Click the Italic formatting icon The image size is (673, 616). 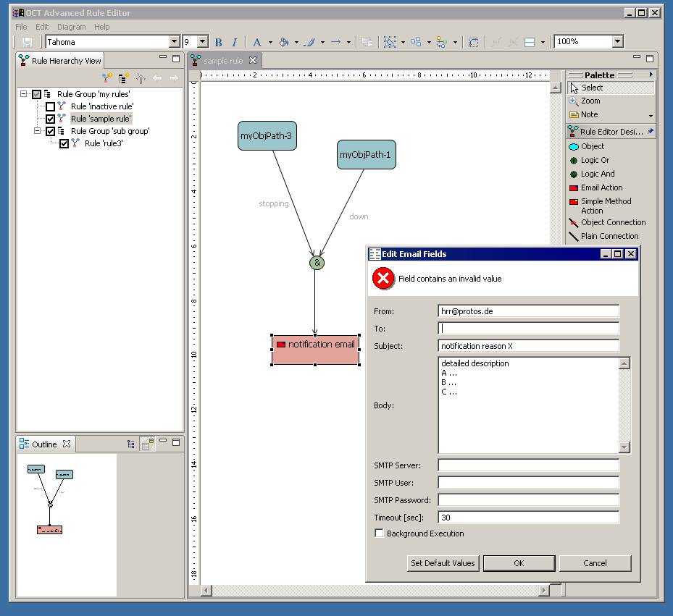click(234, 42)
